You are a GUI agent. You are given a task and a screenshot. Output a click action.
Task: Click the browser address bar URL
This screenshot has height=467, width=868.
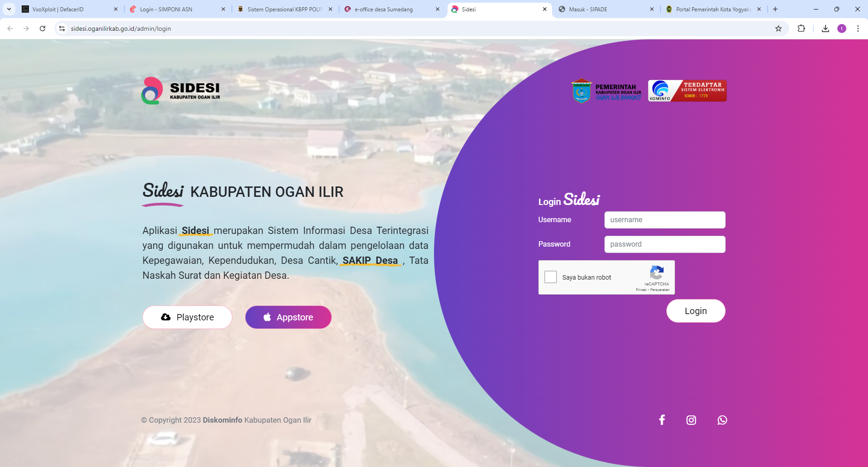[x=121, y=29]
